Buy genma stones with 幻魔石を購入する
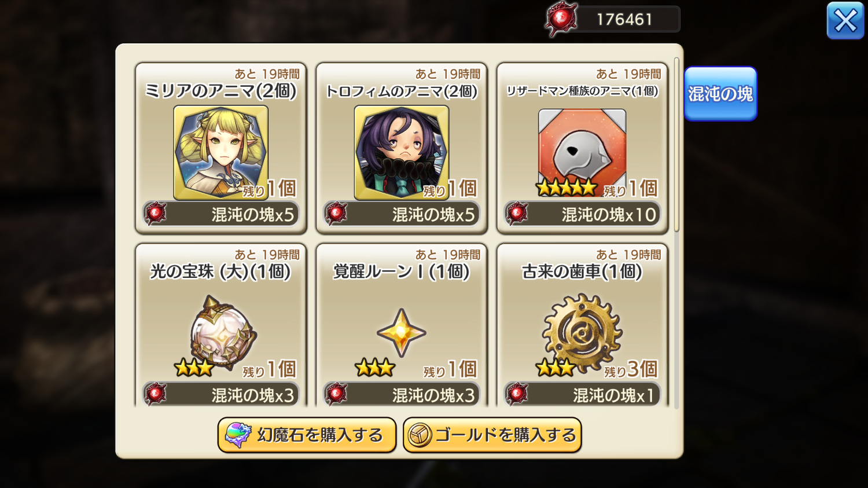 coord(307,435)
